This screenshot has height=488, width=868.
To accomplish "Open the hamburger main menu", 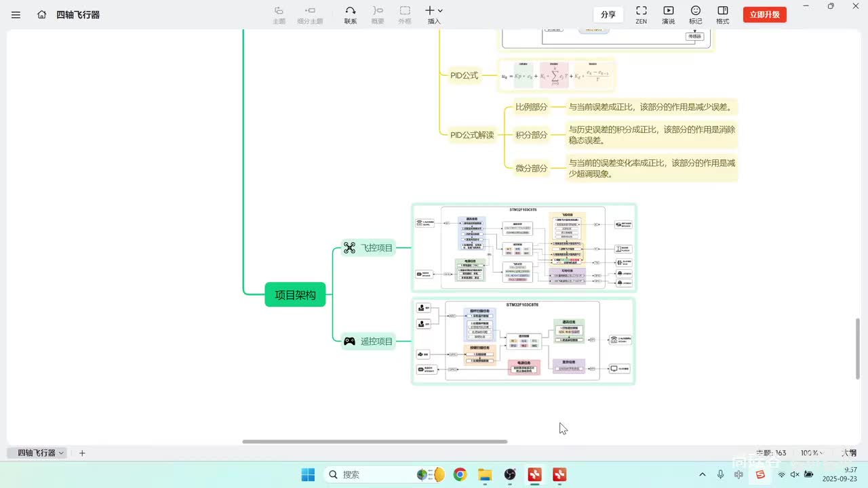I will click(16, 14).
